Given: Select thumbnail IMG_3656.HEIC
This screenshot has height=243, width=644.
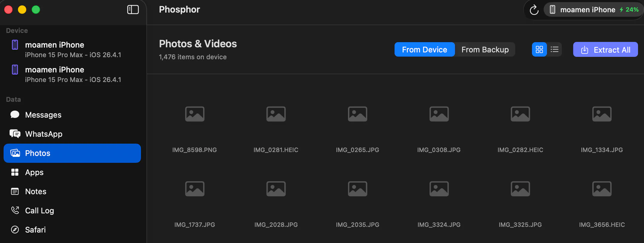Looking at the screenshot, I should 602,189.
